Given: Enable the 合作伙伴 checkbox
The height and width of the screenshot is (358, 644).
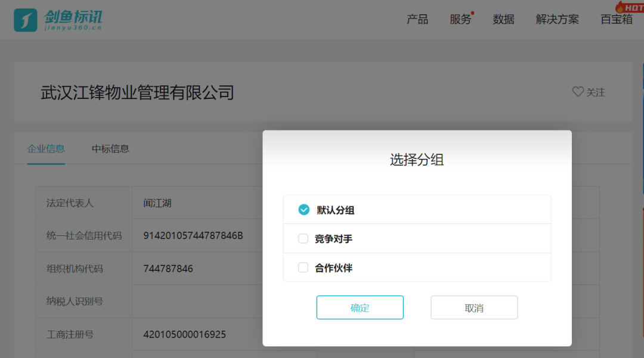Looking at the screenshot, I should pyautogui.click(x=303, y=267).
